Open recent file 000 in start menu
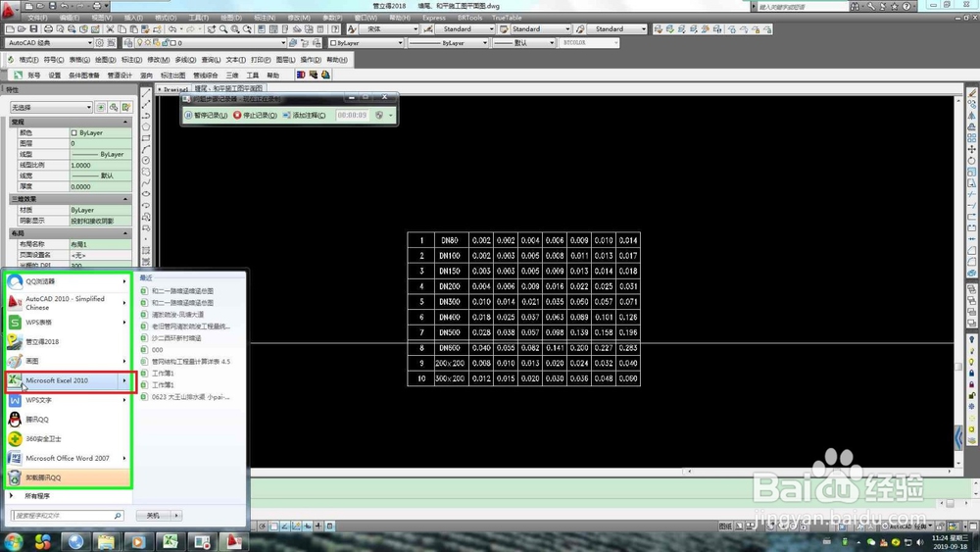The width and height of the screenshot is (980, 552). [157, 349]
